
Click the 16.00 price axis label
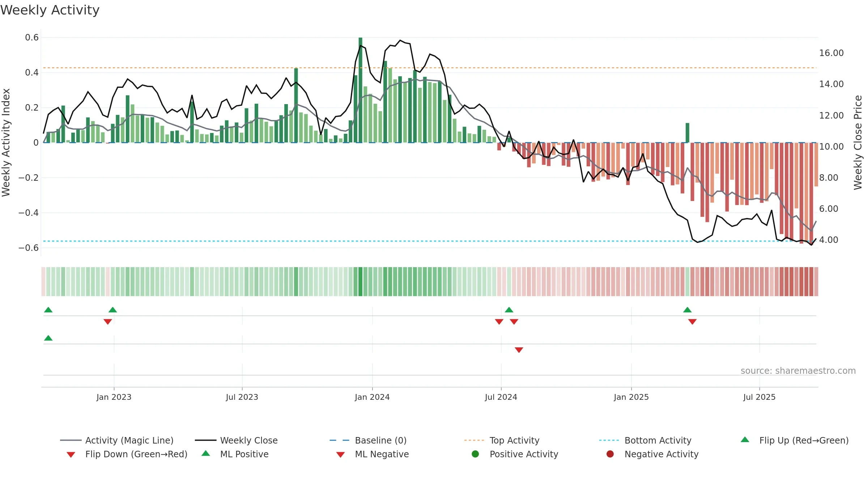tap(831, 53)
